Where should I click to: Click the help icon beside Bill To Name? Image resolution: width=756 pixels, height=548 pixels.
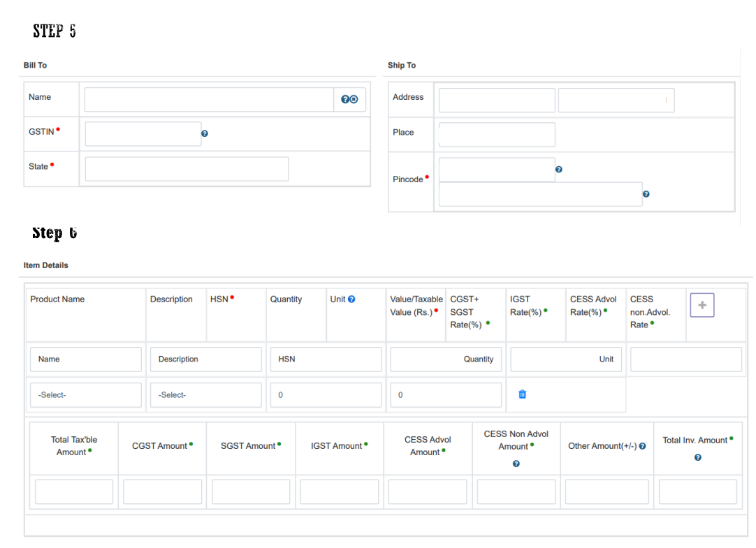coord(345,100)
